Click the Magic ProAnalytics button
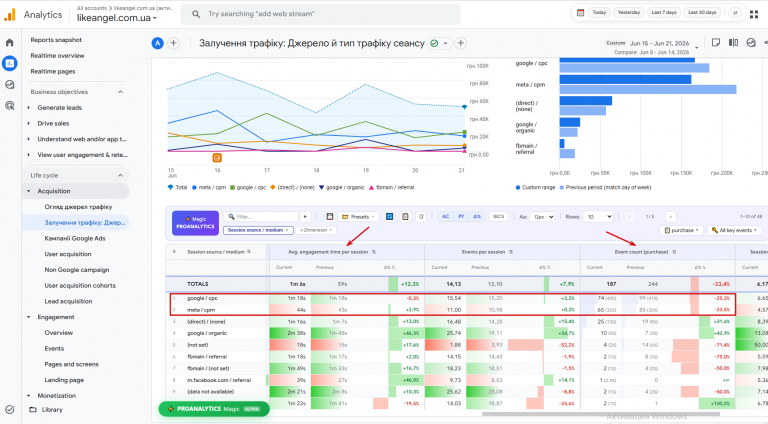This screenshot has height=424, width=768. (195, 223)
